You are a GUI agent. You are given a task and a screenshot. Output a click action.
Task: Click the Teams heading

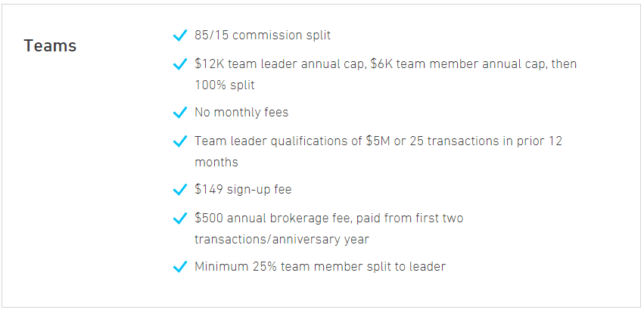(x=50, y=45)
